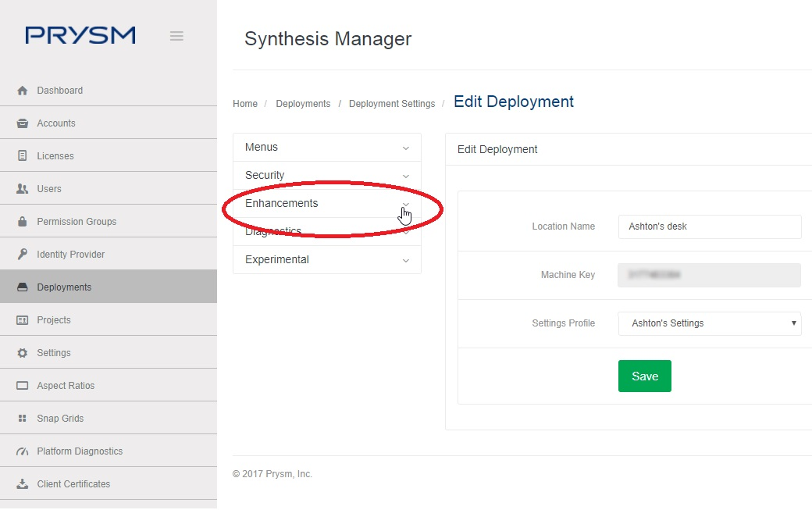The width and height of the screenshot is (812, 510).
Task: Click the Projects icon
Action: click(23, 320)
